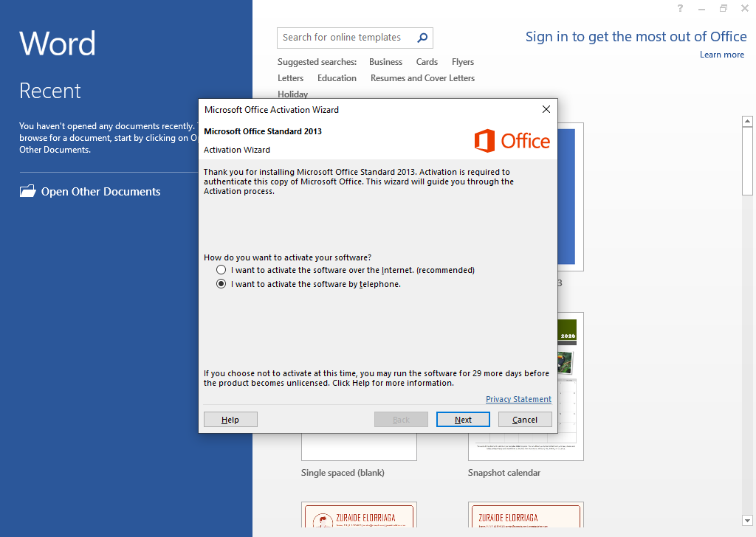
Task: Open the right Zuraide Elorriaga template
Action: (x=526, y=515)
